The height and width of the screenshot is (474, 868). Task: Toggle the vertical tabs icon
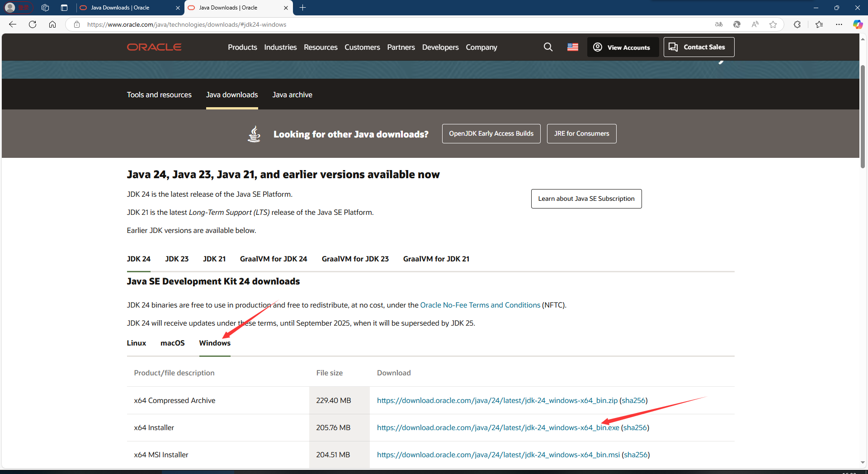(64, 8)
